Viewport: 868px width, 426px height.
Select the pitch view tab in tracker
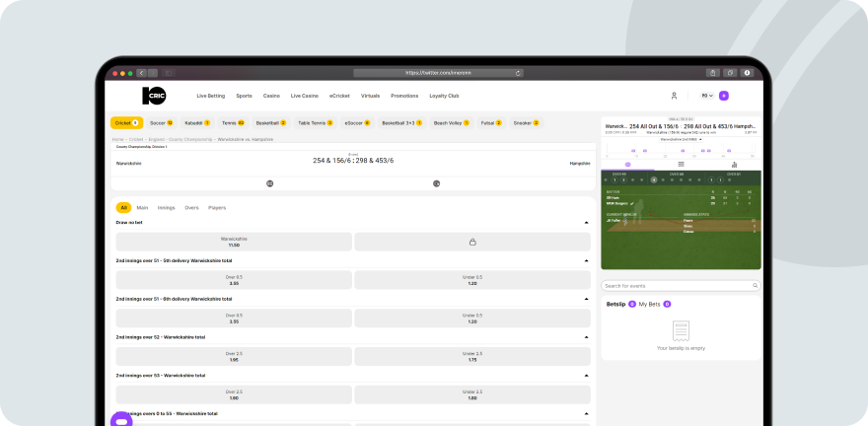pyautogui.click(x=627, y=165)
